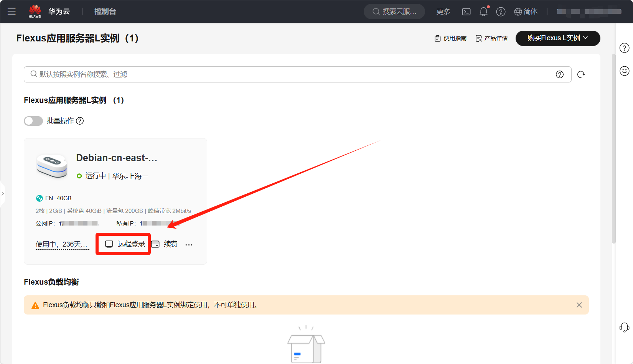
Task: Open the hamburger navigation menu
Action: 12,12
